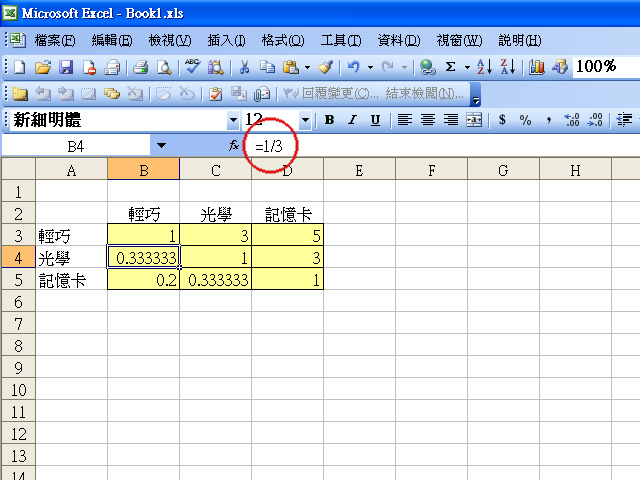Click the Print icon
The image size is (640, 480).
(140, 67)
